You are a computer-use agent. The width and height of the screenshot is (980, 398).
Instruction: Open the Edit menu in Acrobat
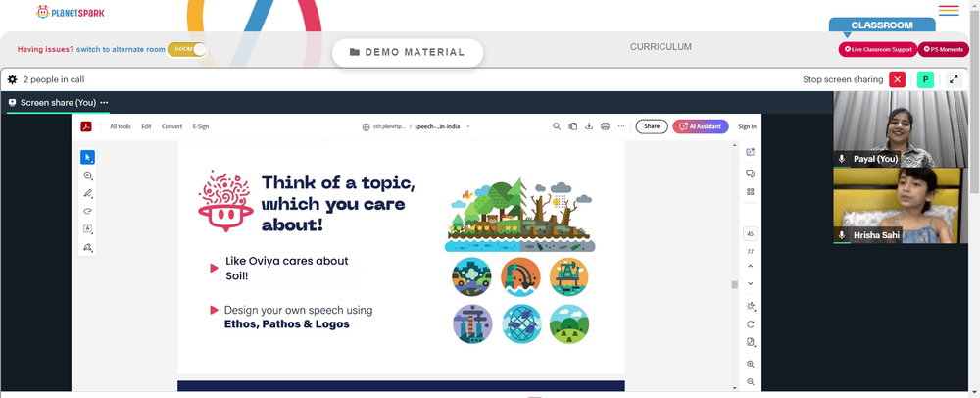click(x=146, y=126)
